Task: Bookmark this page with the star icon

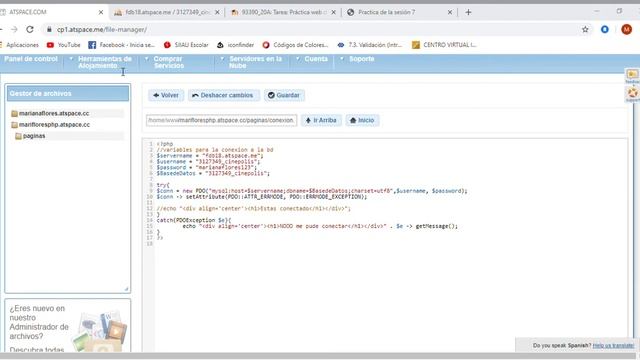Action: [585, 29]
